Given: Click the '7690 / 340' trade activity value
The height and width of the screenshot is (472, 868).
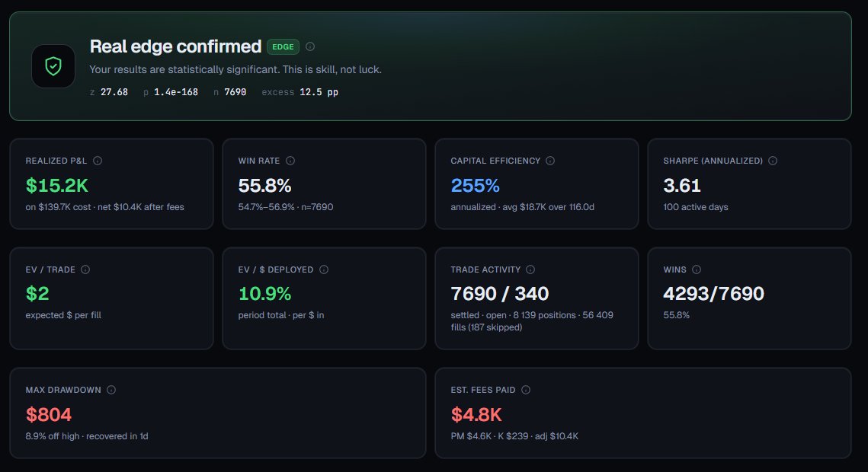Looking at the screenshot, I should tap(500, 294).
